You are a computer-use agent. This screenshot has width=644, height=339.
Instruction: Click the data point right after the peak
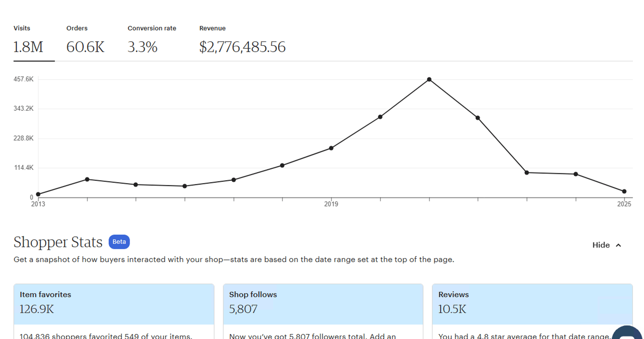click(x=477, y=118)
